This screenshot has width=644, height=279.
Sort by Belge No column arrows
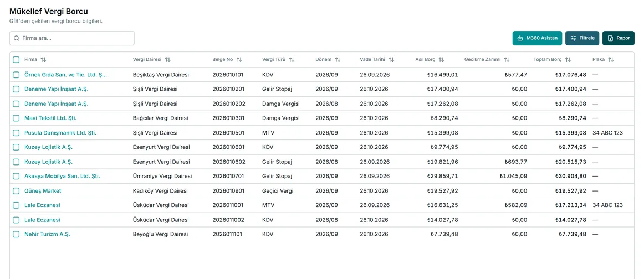coord(239,59)
